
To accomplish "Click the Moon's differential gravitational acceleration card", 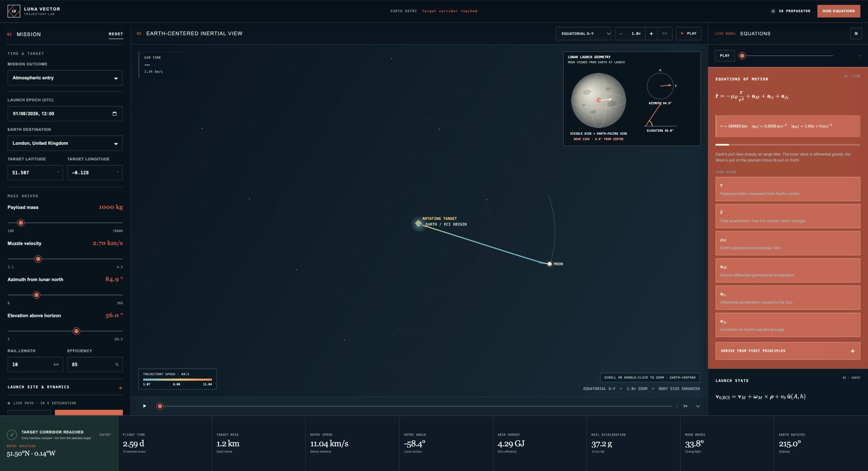I will (x=788, y=271).
